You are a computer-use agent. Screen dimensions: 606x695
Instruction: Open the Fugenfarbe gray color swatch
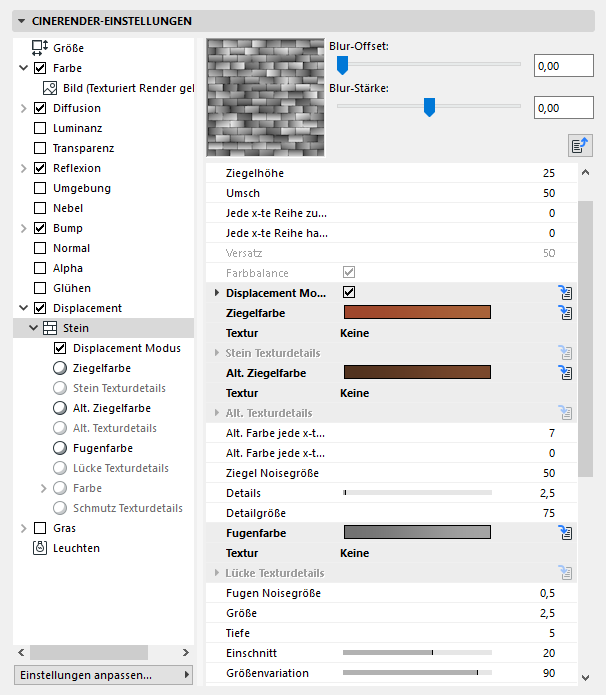pos(417,532)
